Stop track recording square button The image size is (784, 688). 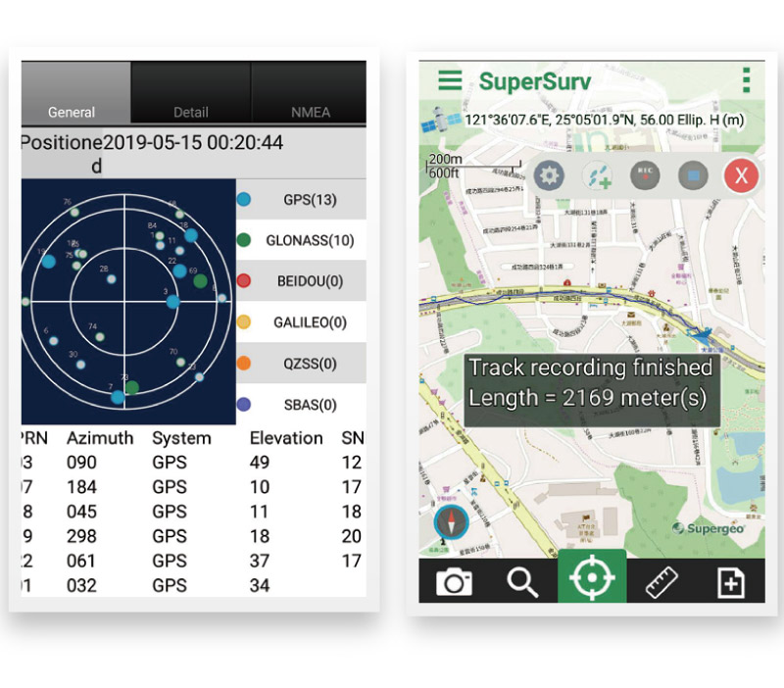pyautogui.click(x=693, y=176)
